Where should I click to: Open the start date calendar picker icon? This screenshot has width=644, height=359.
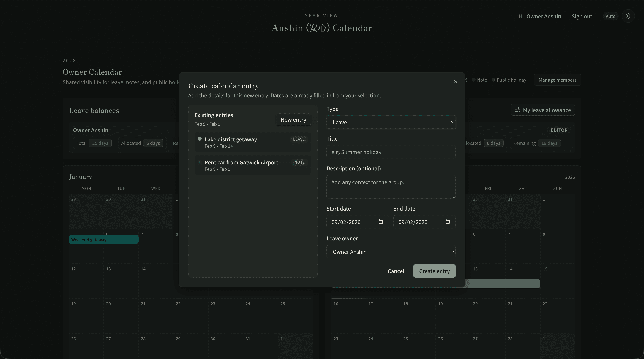[381, 222]
